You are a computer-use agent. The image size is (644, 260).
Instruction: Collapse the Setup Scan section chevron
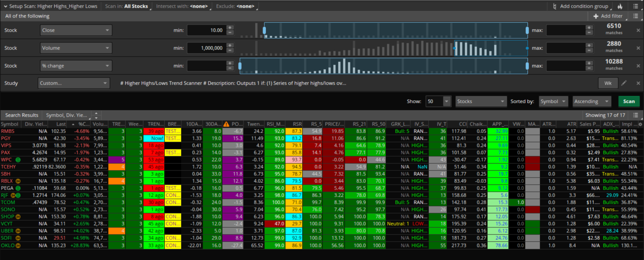(5, 6)
